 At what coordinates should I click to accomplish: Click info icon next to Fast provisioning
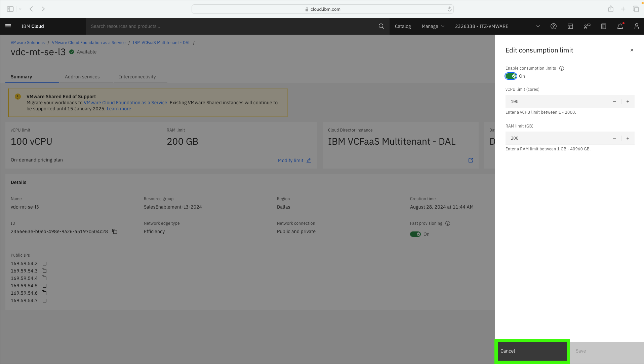448,223
